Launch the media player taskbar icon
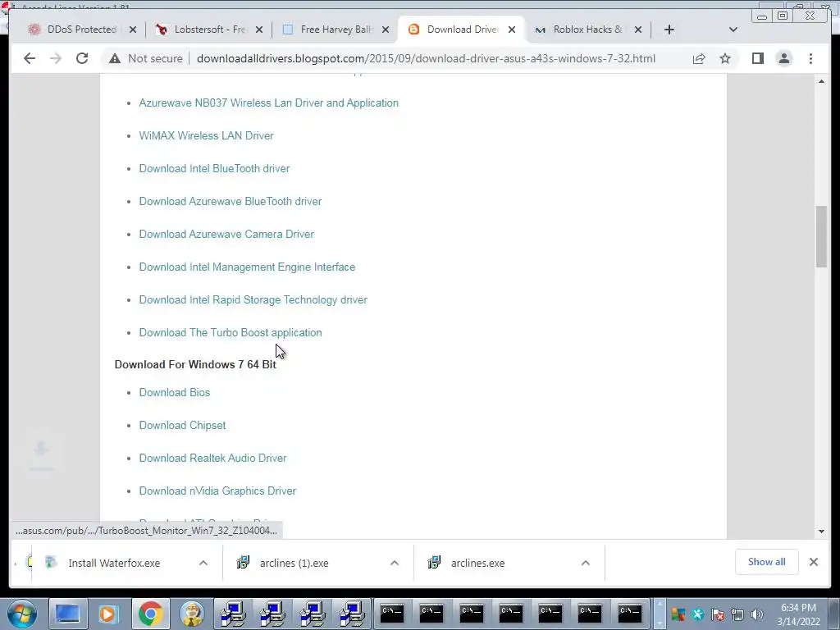This screenshot has height=630, width=840. (109, 614)
